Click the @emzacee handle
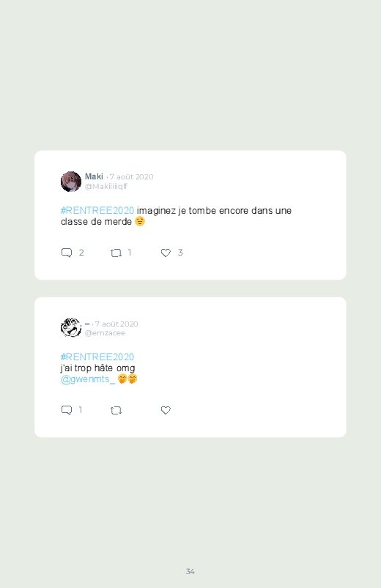 pos(105,333)
